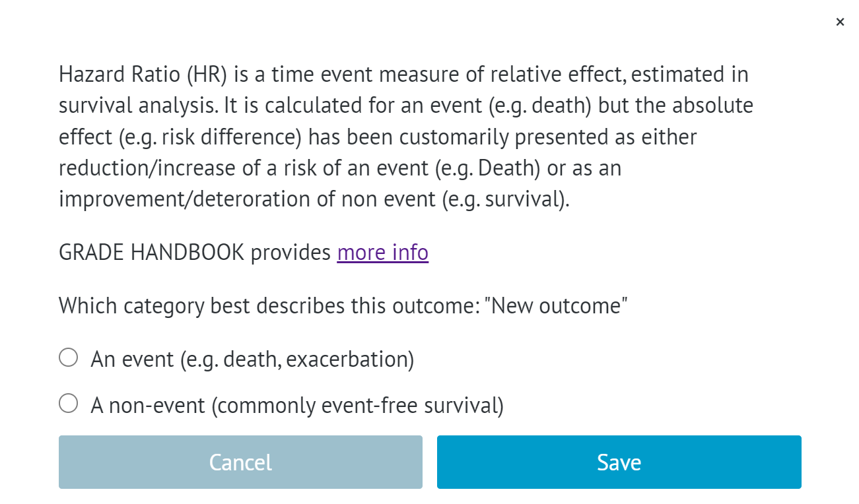Image resolution: width=859 pixels, height=504 pixels.
Task: Confirm the category by clicking Save
Action: pyautogui.click(x=618, y=462)
